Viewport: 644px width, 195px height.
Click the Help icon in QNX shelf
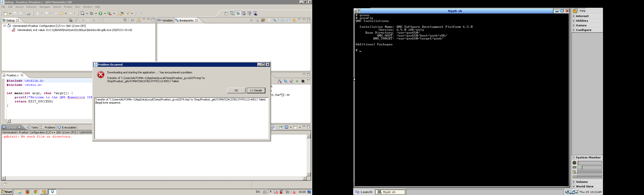pyautogui.click(x=575, y=11)
